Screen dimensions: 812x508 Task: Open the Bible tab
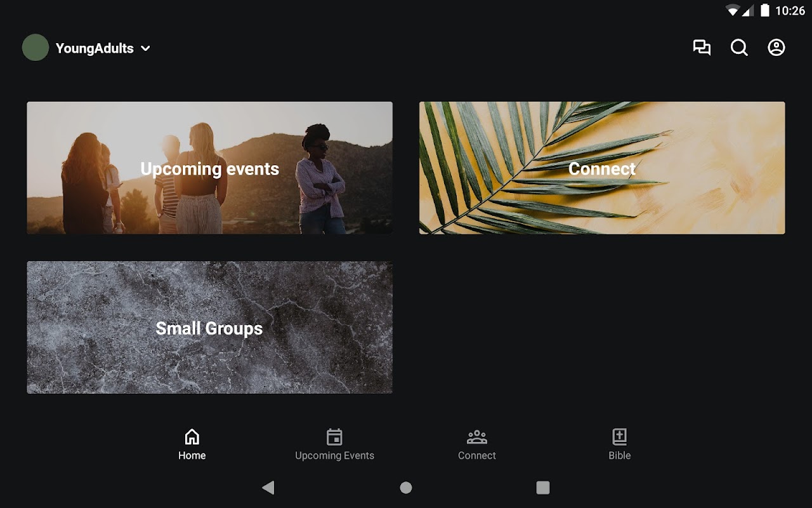pyautogui.click(x=620, y=444)
